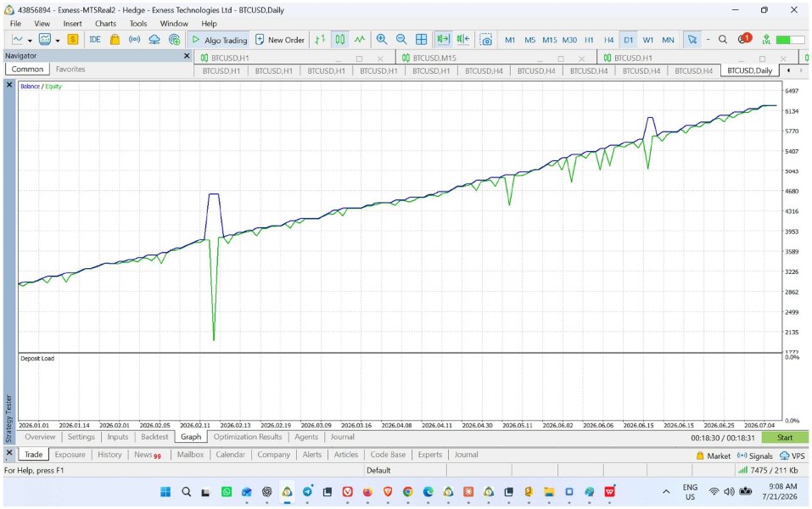Open the Insert menu
This screenshot has height=509, width=812.
72,23
